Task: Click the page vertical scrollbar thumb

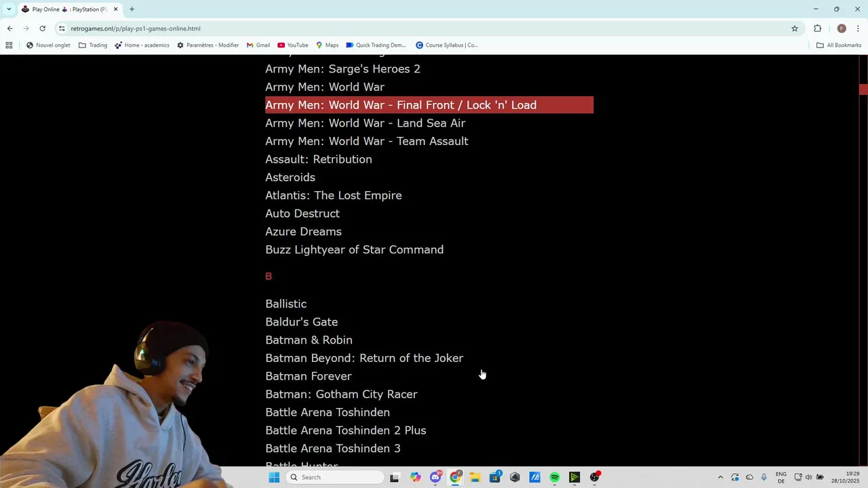Action: (863, 89)
